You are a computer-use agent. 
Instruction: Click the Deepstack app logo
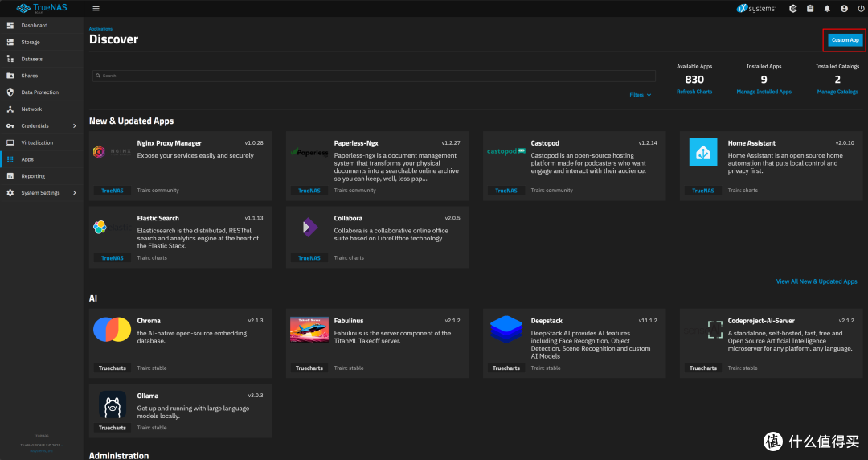[x=506, y=329]
